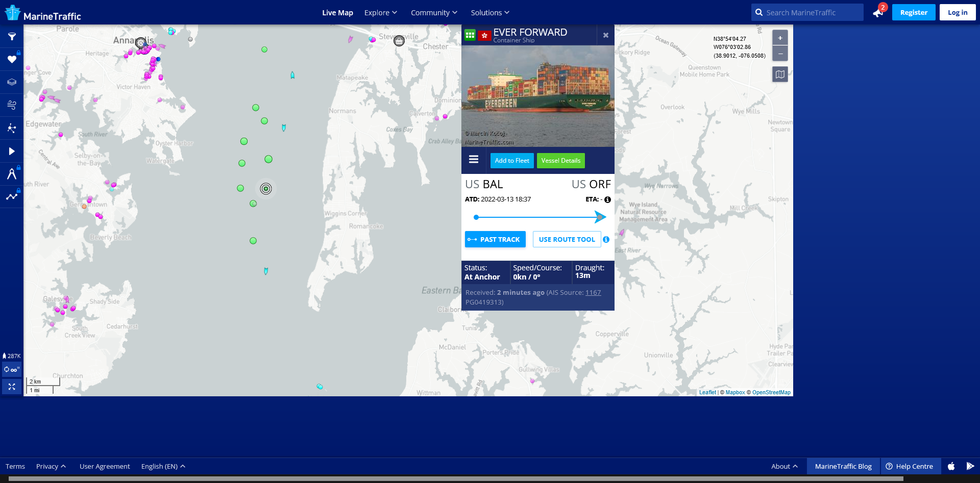The height and width of the screenshot is (483, 980).
Task: Close the EVER FORWARD vessel popup
Action: (605, 35)
